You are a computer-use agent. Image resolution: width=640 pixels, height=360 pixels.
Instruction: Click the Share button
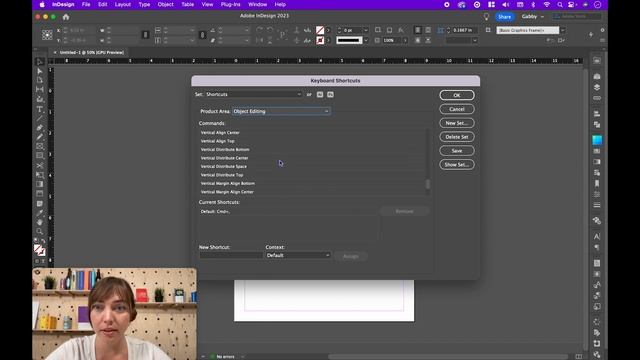(x=504, y=17)
